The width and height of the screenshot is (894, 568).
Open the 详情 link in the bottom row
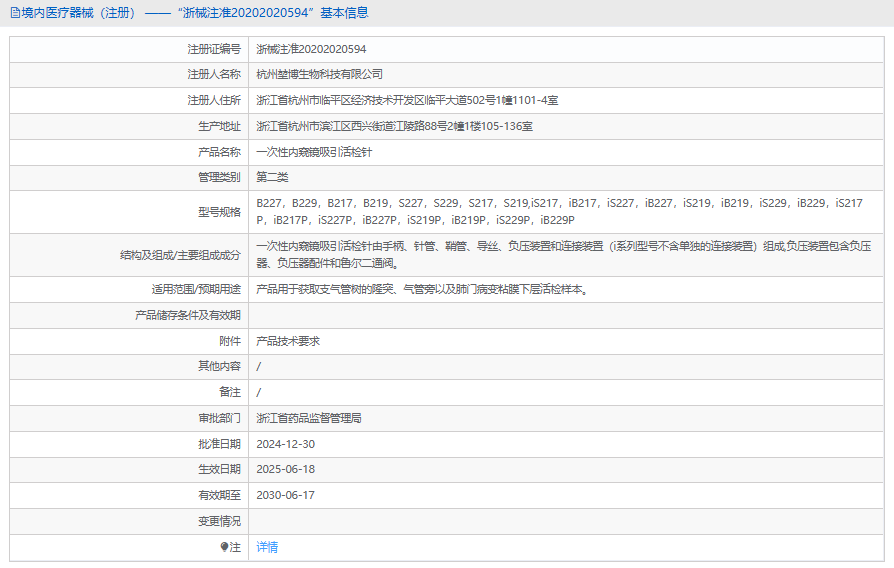point(267,547)
